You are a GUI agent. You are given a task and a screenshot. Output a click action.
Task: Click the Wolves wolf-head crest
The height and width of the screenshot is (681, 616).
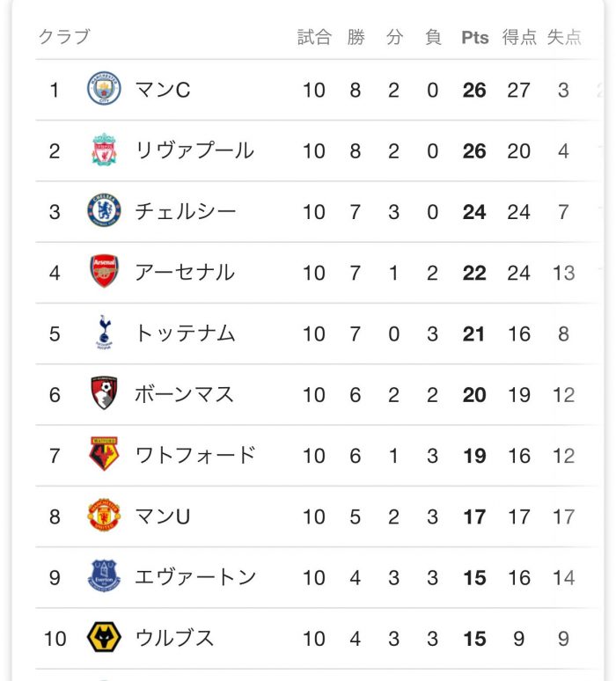tap(104, 637)
